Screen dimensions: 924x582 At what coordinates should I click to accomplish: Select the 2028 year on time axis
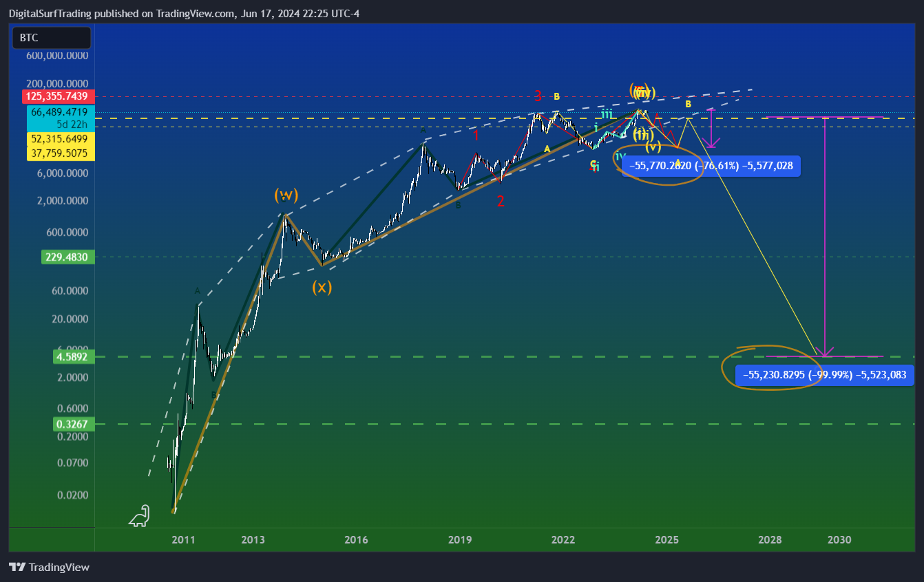click(770, 540)
